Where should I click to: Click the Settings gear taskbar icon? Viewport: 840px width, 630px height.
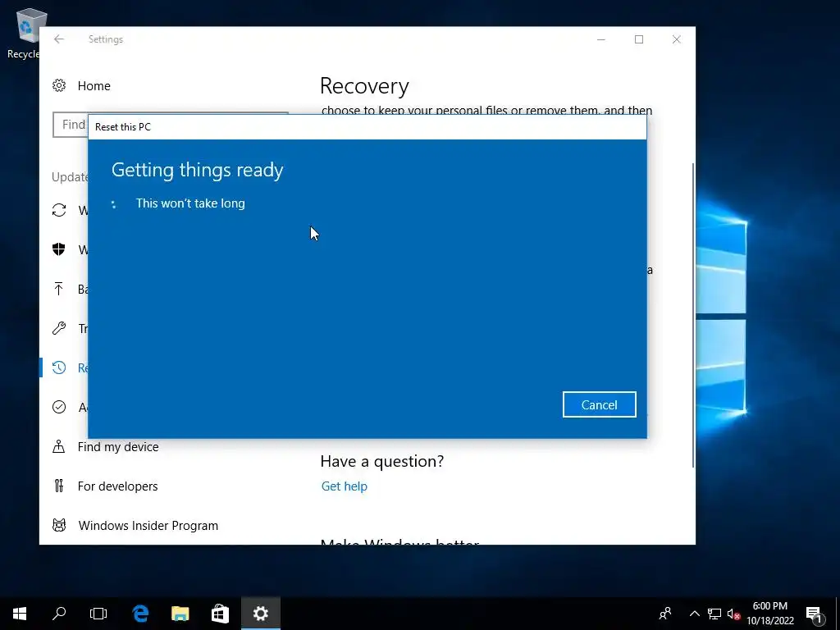click(260, 614)
